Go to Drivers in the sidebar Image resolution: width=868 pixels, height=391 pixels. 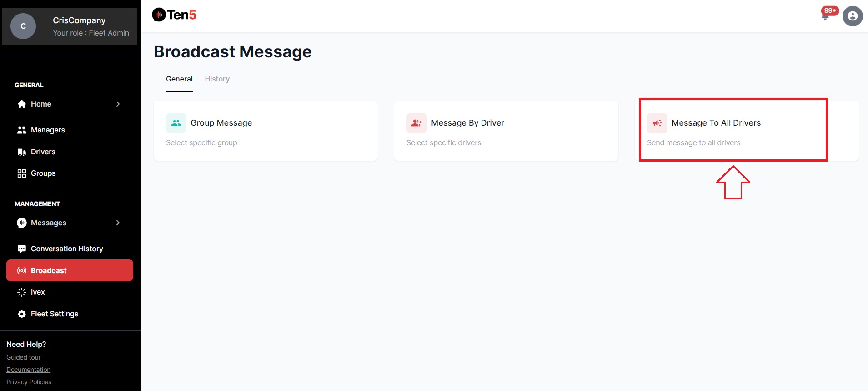[43, 152]
